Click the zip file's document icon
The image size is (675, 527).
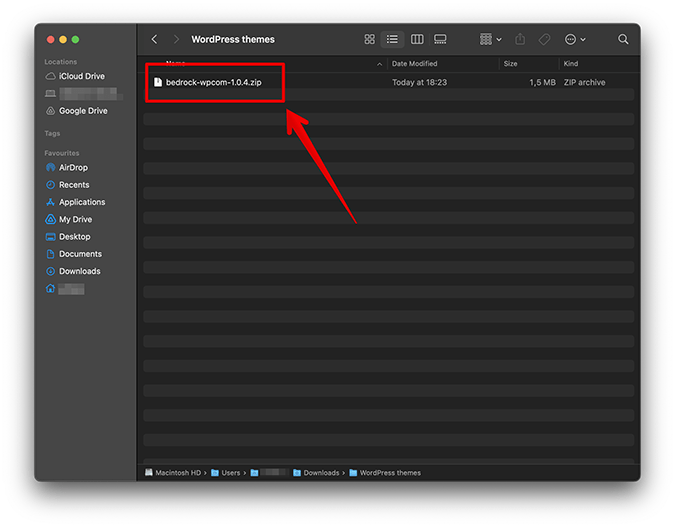[x=158, y=82]
